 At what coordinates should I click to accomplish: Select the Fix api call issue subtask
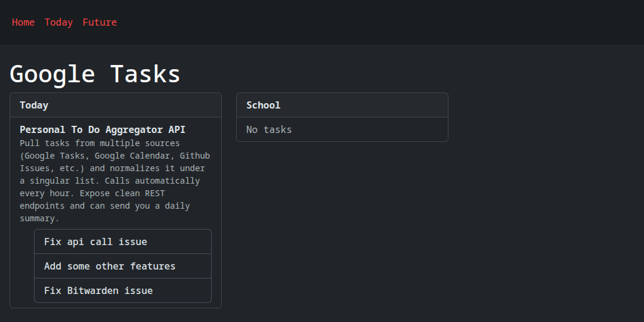(95, 241)
